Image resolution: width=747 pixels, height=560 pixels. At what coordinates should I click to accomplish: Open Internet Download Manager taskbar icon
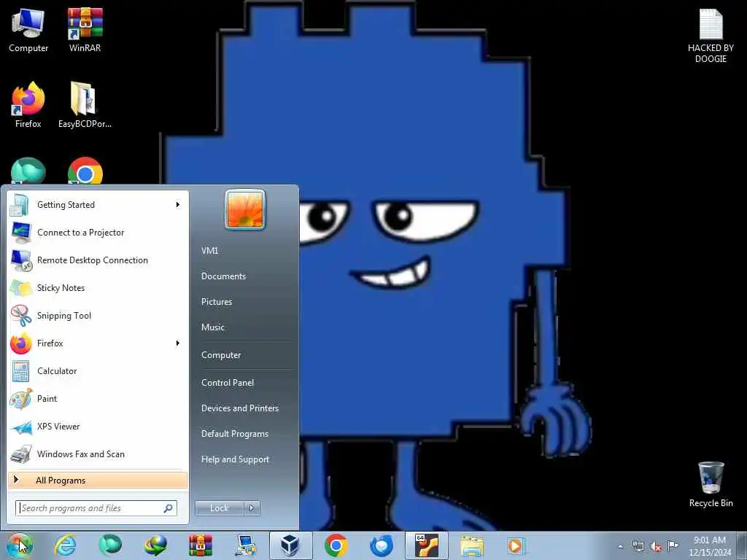coord(156,545)
